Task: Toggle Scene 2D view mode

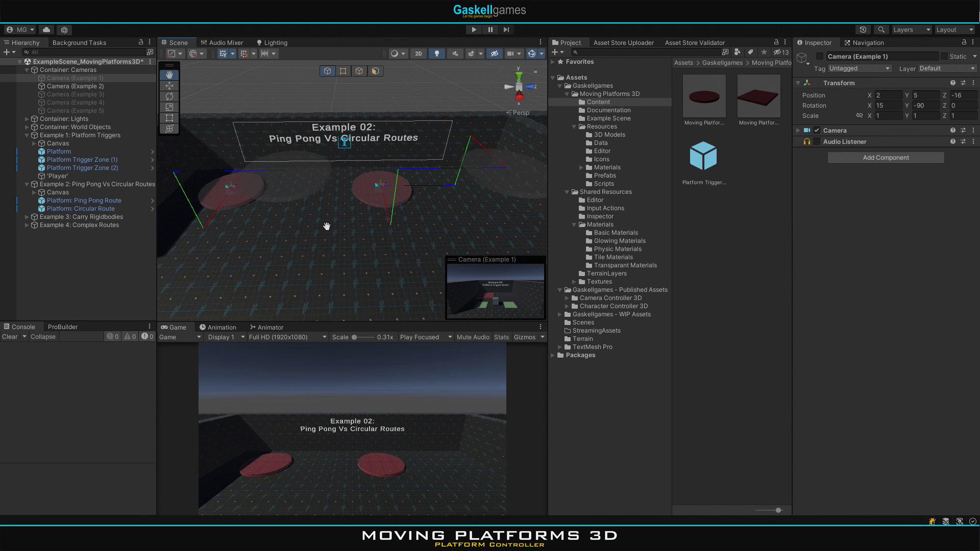Action: coord(419,54)
